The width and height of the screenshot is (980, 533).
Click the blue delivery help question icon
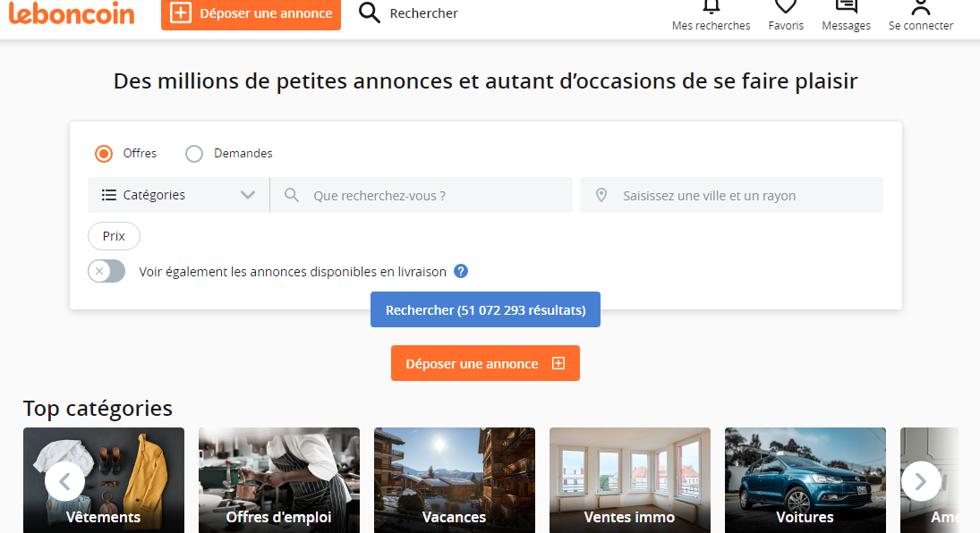pos(461,272)
